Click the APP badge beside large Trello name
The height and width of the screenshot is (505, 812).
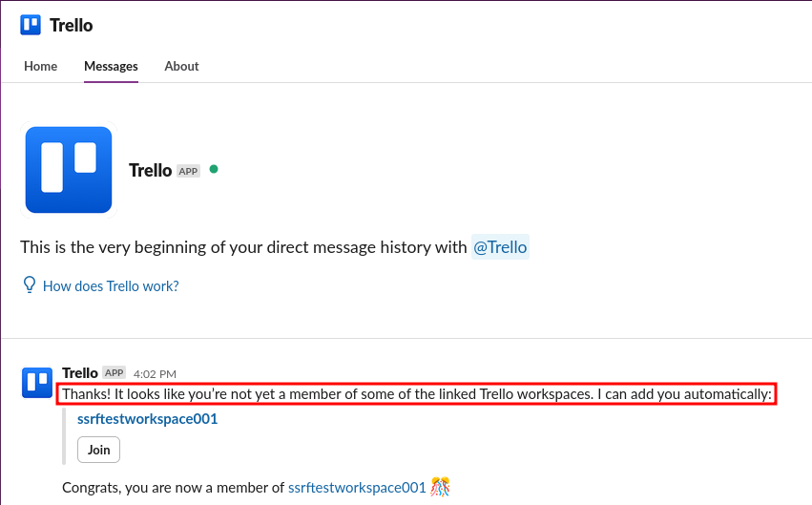[x=188, y=171]
